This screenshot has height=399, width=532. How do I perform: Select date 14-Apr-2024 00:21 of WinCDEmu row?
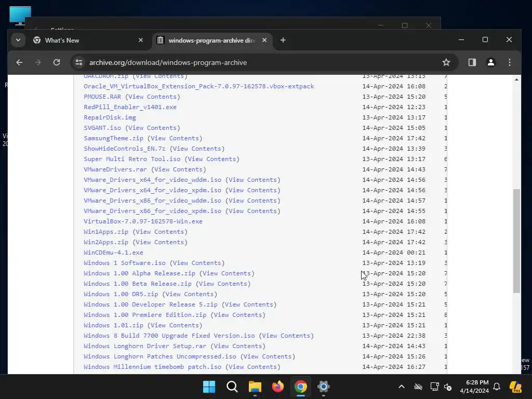click(x=394, y=252)
